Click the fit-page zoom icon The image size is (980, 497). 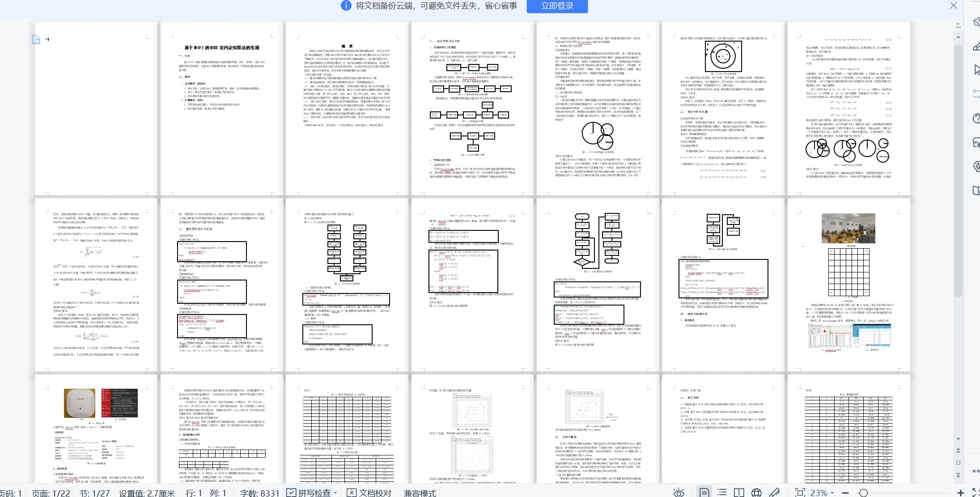(800, 493)
